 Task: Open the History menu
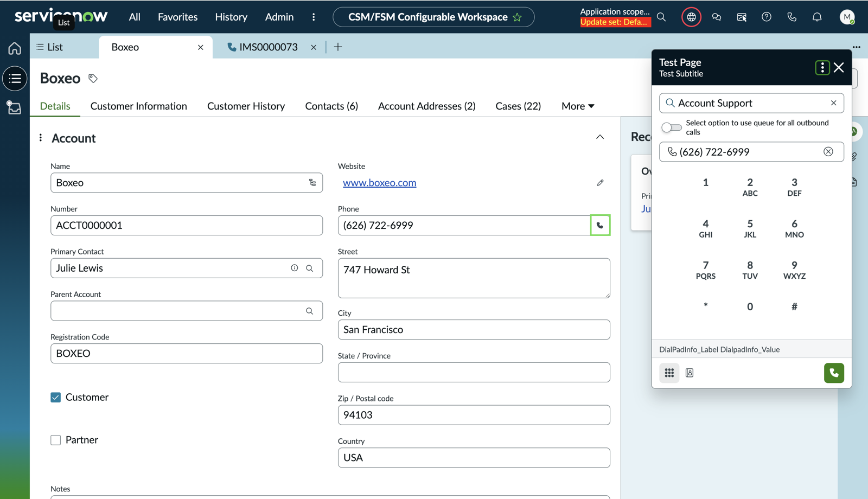[231, 17]
